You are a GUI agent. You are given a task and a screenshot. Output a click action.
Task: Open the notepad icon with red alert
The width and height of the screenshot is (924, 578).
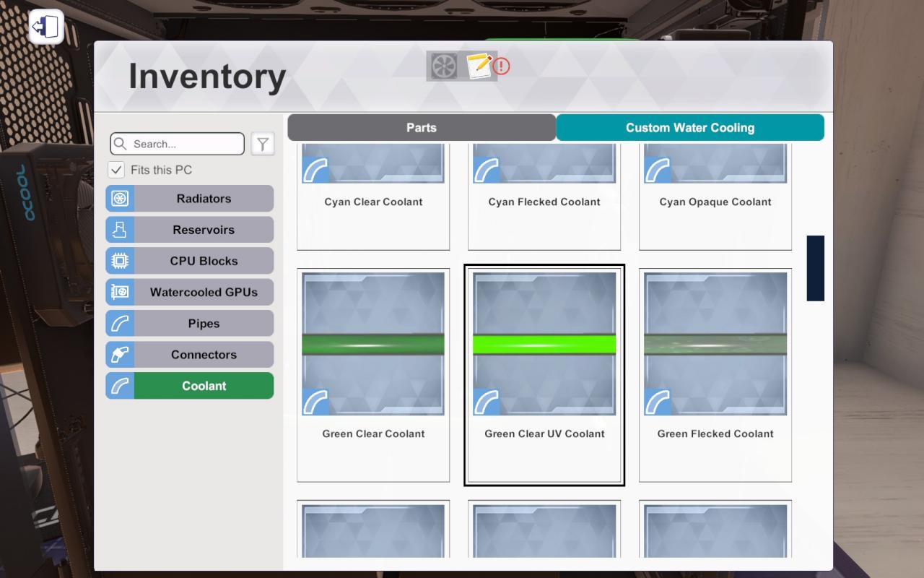[479, 66]
